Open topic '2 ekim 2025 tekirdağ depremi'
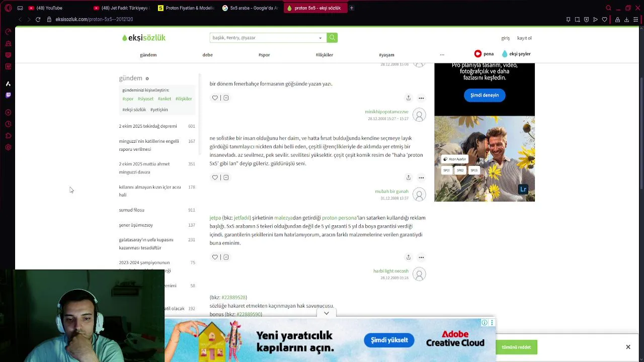This screenshot has height=362, width=644. (x=148, y=126)
